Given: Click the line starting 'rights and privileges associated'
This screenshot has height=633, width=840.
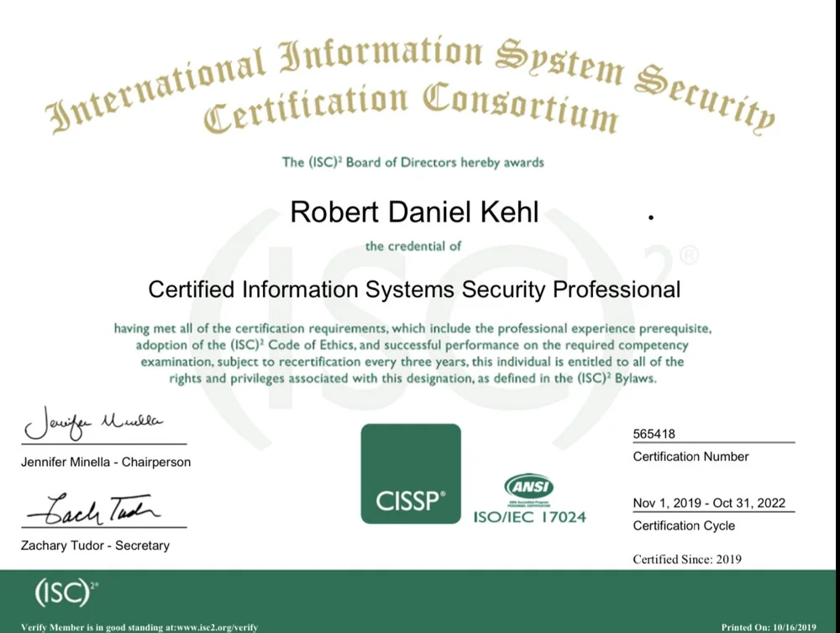Looking at the screenshot, I should point(412,378).
